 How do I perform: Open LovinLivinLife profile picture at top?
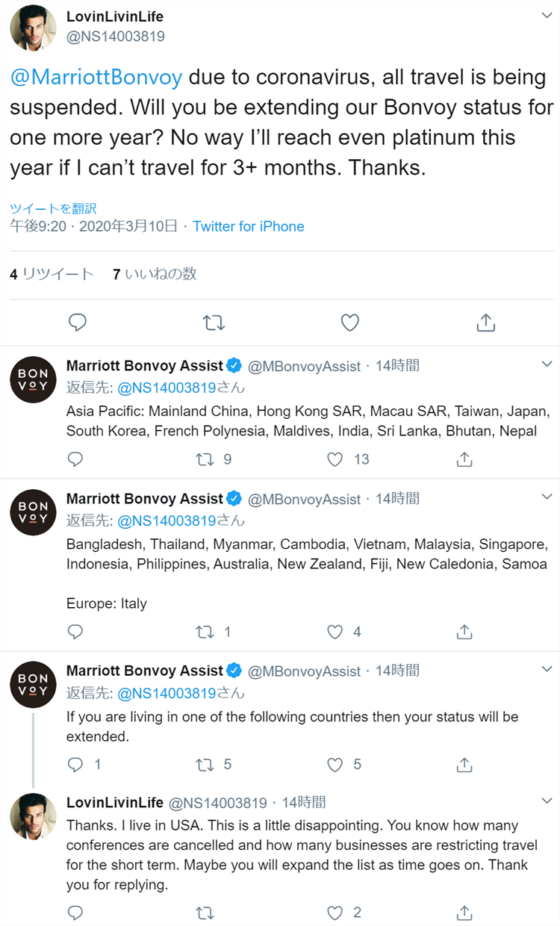[x=33, y=27]
